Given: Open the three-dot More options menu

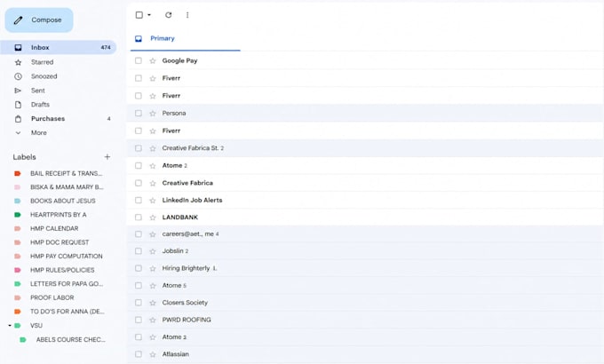Looking at the screenshot, I should (187, 15).
